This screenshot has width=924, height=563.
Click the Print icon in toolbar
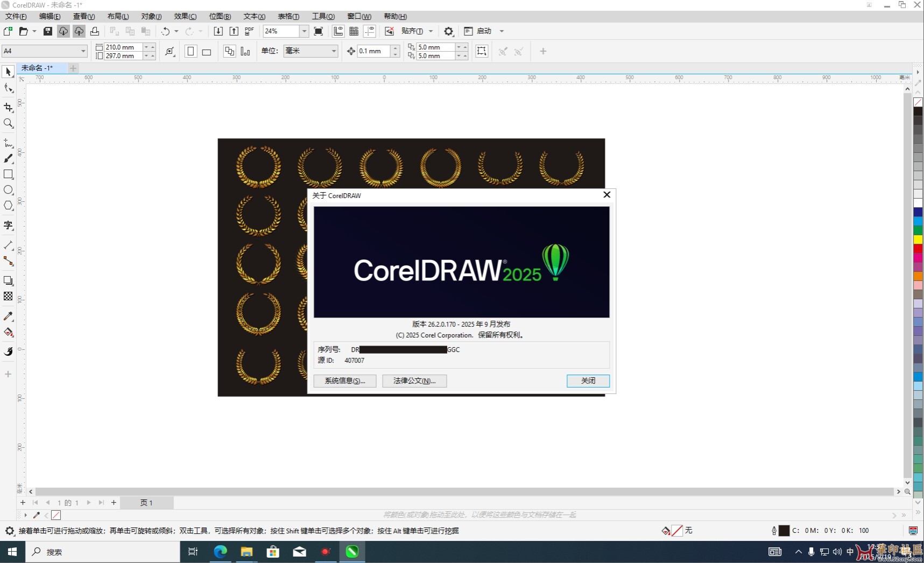(x=94, y=31)
